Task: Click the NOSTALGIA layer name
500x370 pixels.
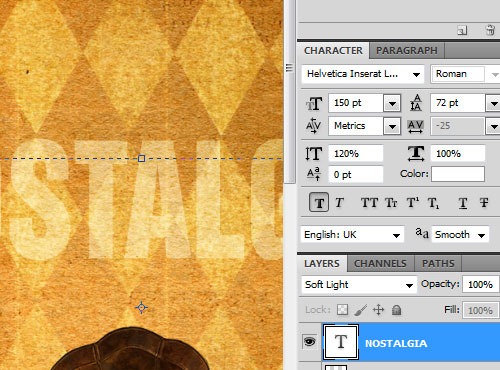Action: pos(396,343)
